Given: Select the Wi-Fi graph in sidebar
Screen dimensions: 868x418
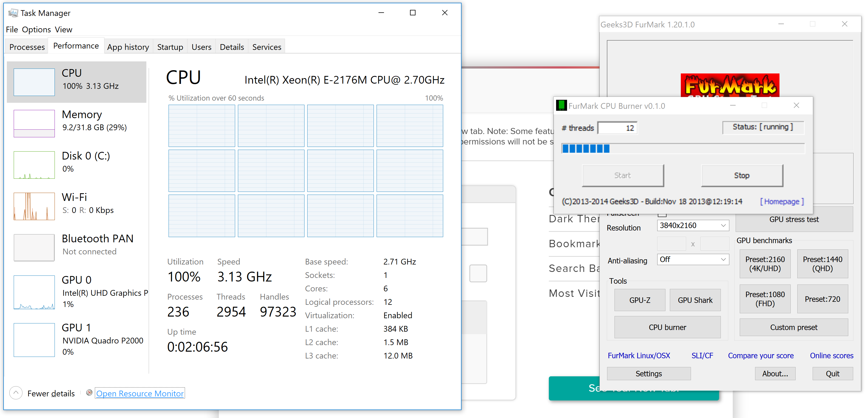Looking at the screenshot, I should (x=34, y=206).
